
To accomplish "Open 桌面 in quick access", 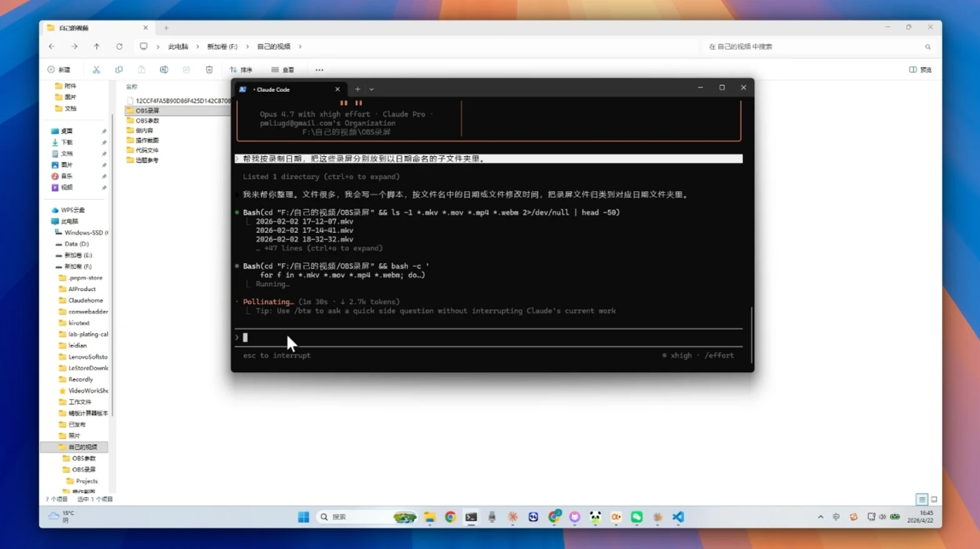I will [x=67, y=131].
